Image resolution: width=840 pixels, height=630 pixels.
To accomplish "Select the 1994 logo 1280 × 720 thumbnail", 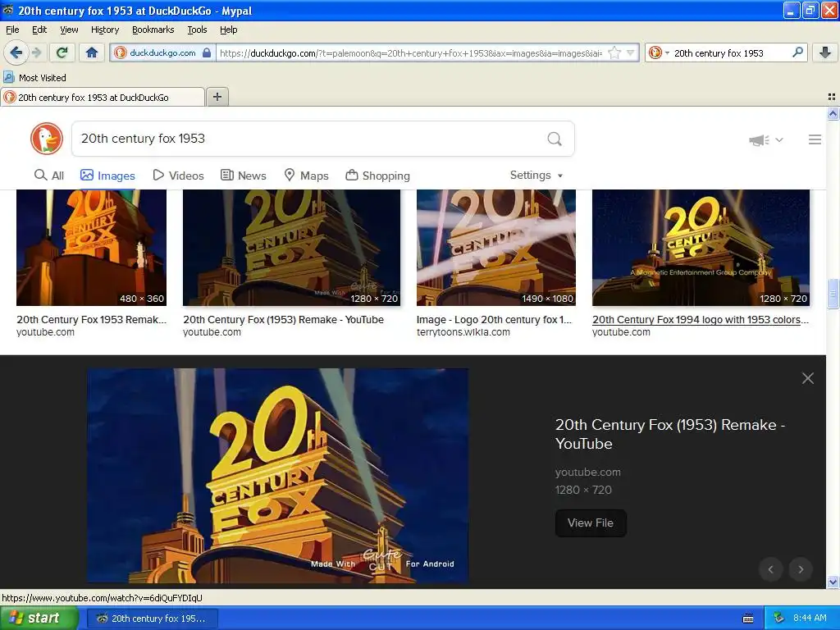I will (701, 248).
